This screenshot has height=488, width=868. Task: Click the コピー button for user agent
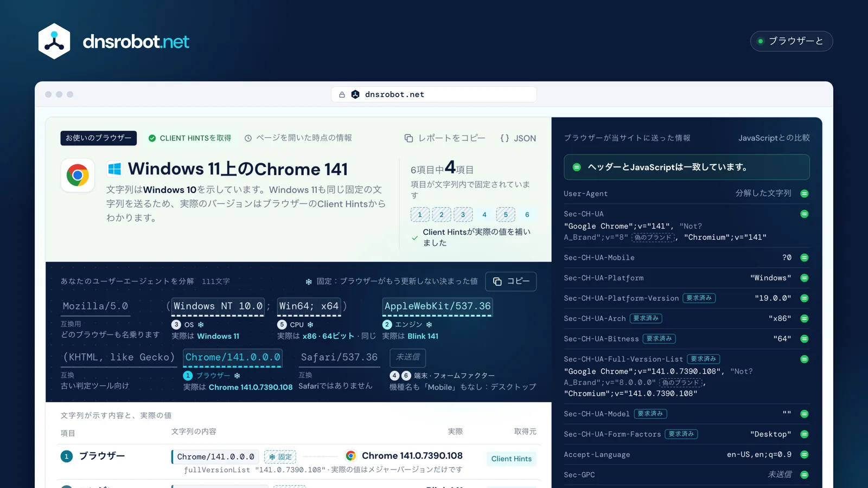(510, 281)
